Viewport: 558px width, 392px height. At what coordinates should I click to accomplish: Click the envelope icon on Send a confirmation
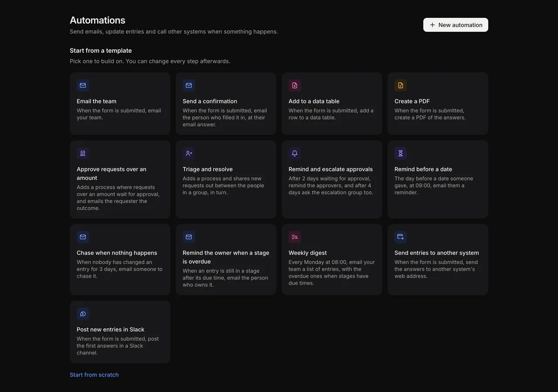[189, 85]
